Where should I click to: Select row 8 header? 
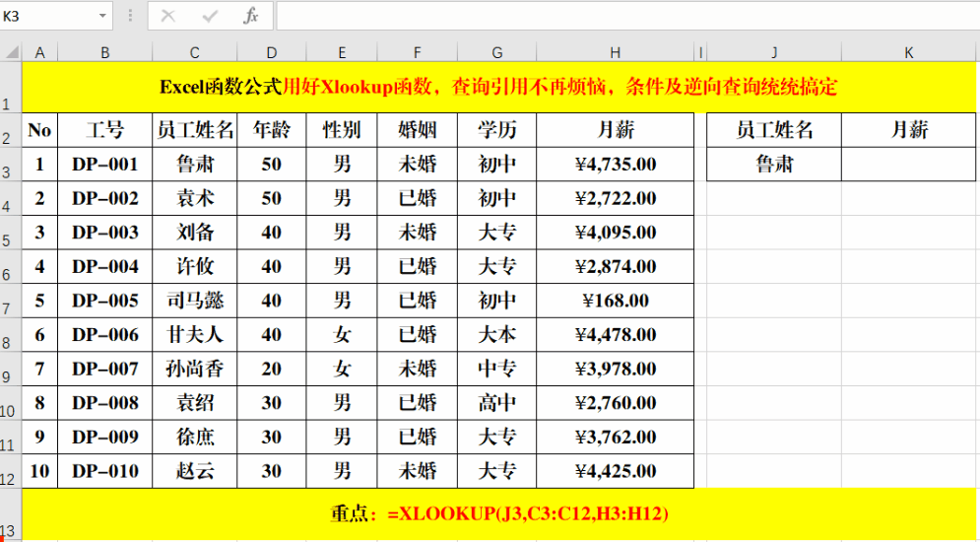(11, 335)
